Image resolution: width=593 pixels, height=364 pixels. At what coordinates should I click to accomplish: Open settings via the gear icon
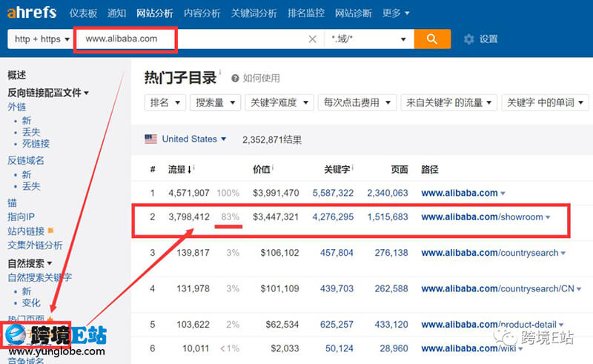coord(469,39)
